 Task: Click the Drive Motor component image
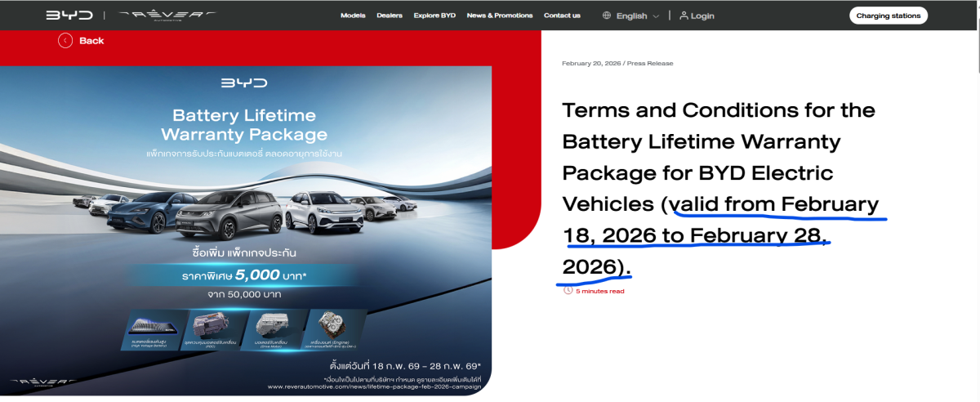point(276,327)
